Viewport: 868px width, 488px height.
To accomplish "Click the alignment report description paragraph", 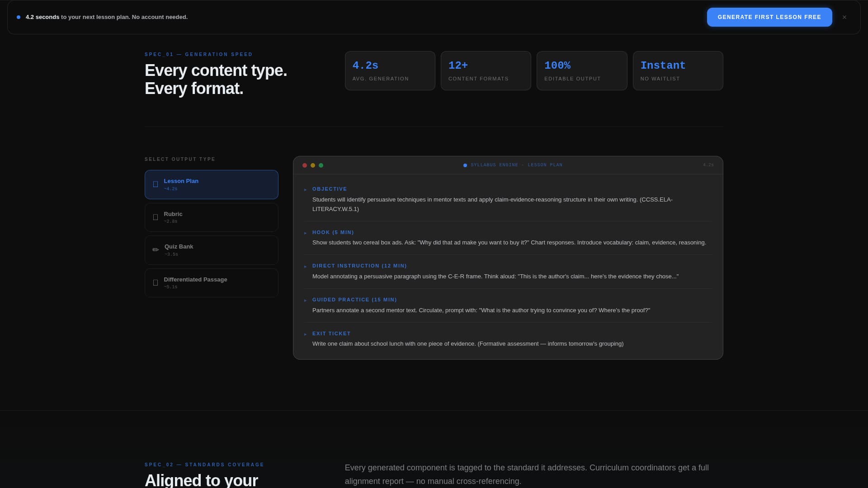I will (527, 474).
